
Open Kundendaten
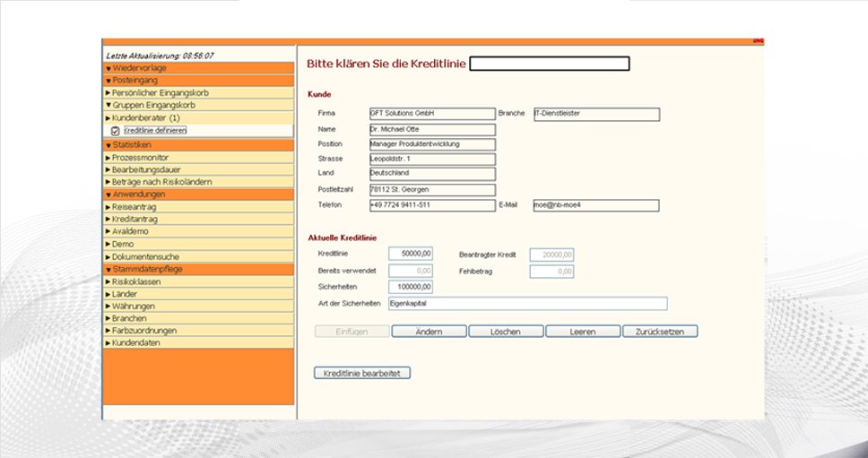(x=198, y=343)
